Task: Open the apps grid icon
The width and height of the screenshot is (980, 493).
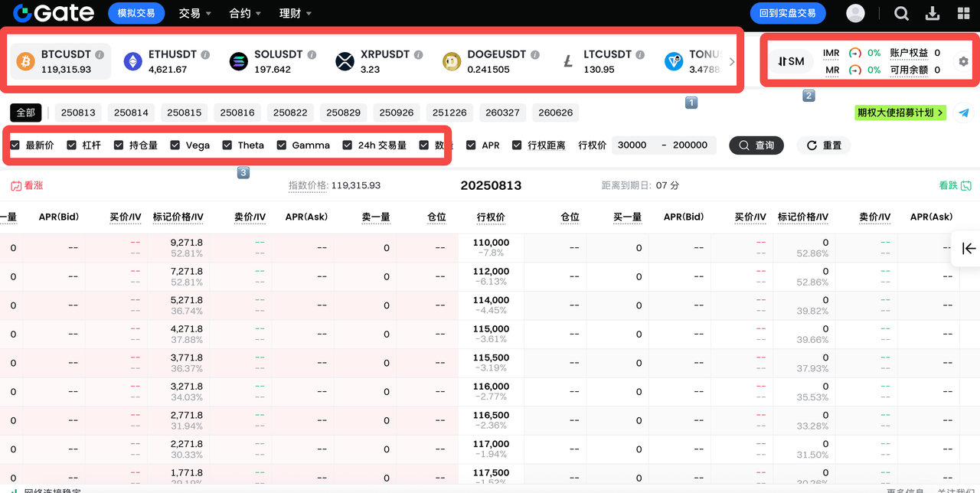Action: click(x=964, y=13)
